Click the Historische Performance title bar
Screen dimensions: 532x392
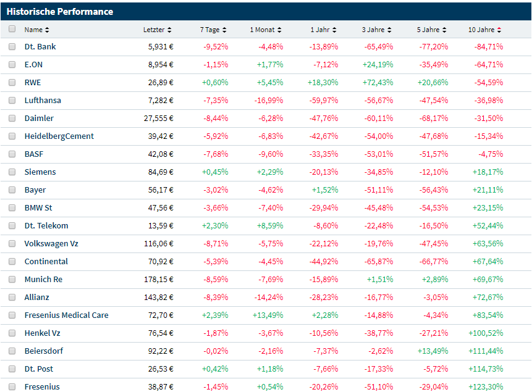tap(60, 12)
